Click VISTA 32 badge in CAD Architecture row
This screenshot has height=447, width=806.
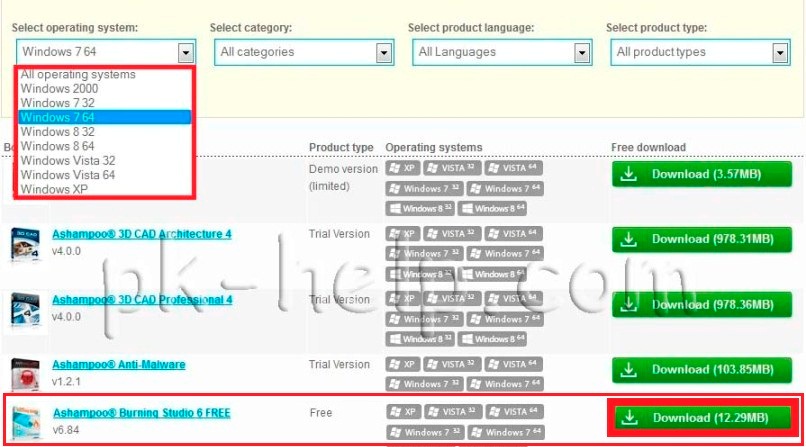pos(452,234)
